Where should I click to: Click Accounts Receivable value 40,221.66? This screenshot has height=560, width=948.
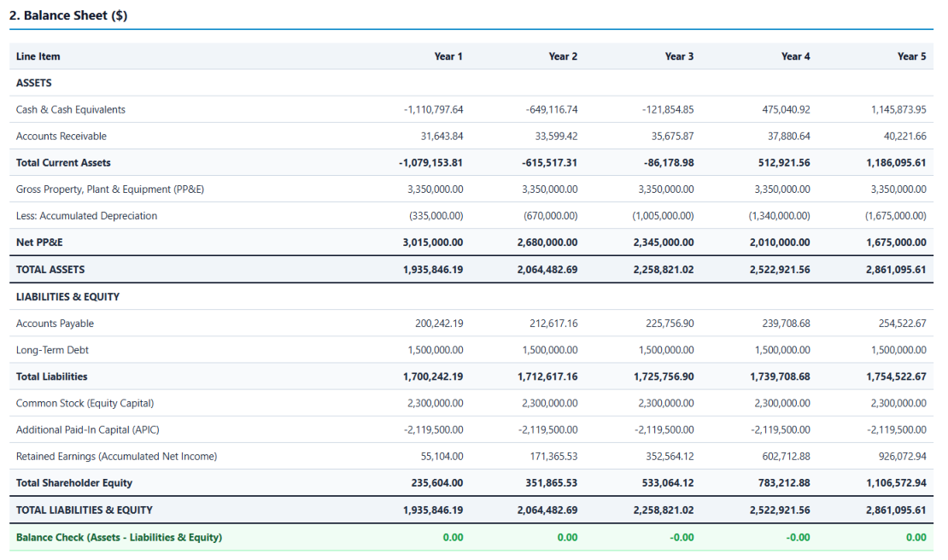(905, 136)
